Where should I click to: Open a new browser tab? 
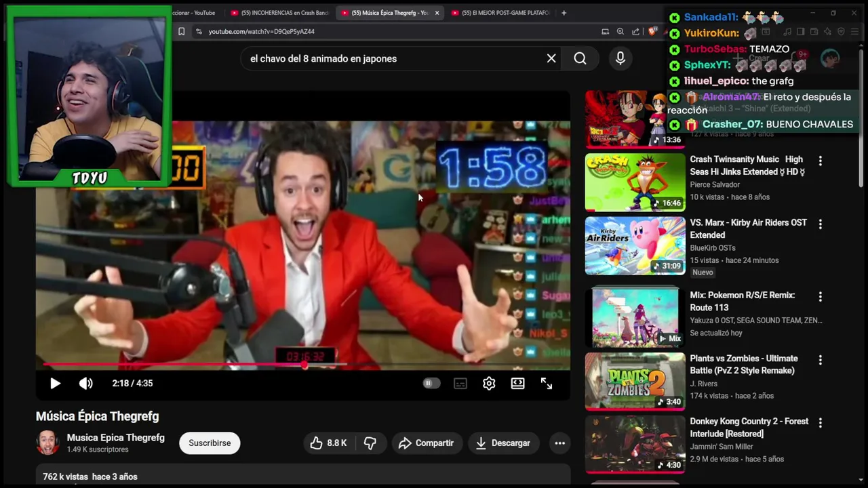coord(564,13)
